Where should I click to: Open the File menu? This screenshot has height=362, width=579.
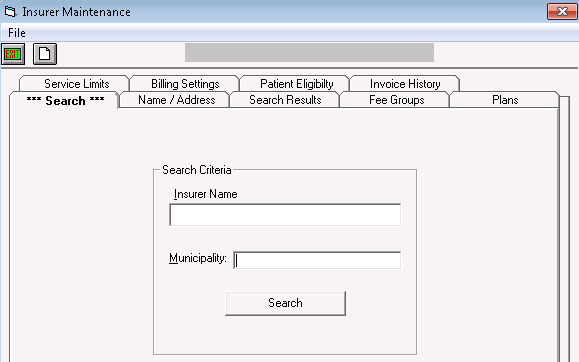coord(17,33)
